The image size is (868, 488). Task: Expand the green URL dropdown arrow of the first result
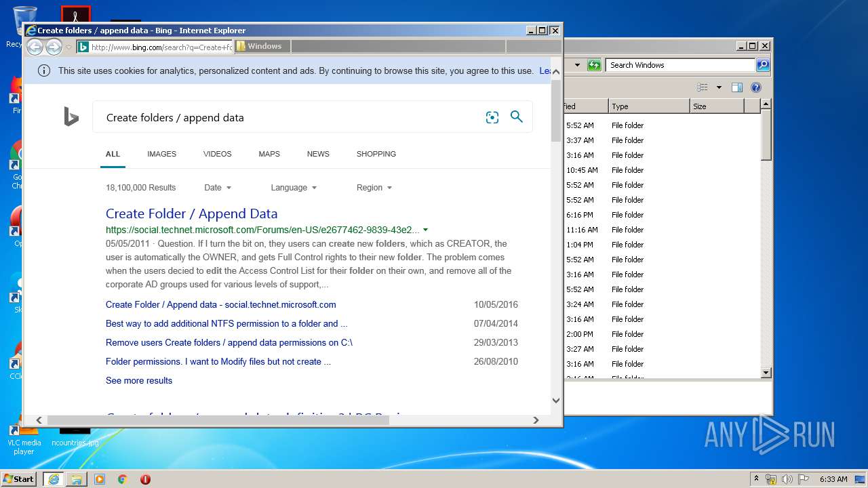pyautogui.click(x=425, y=230)
